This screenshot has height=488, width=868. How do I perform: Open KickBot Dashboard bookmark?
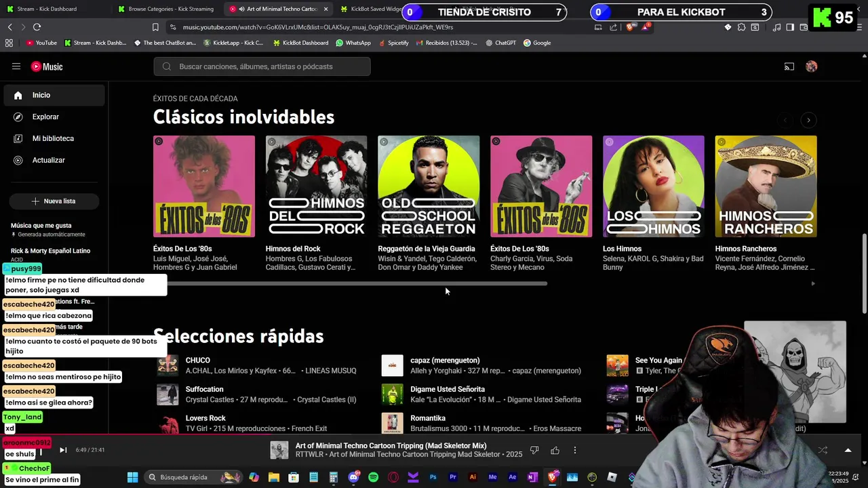[300, 43]
